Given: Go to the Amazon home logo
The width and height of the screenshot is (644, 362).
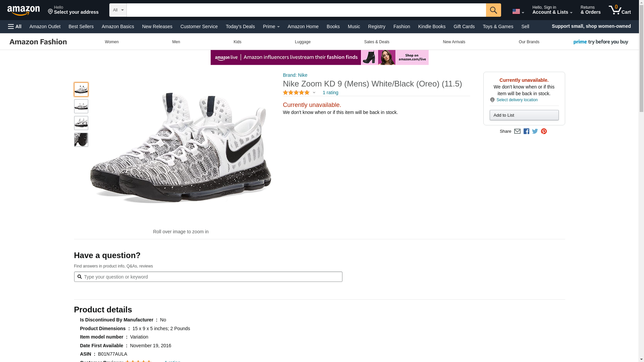Looking at the screenshot, I should (23, 10).
